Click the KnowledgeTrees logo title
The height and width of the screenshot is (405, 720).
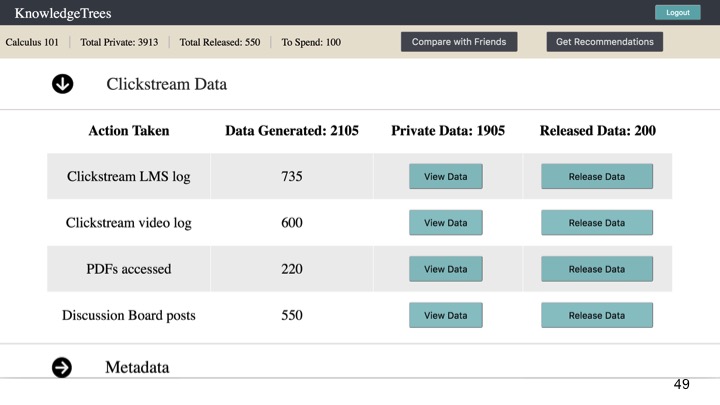pyautogui.click(x=63, y=13)
